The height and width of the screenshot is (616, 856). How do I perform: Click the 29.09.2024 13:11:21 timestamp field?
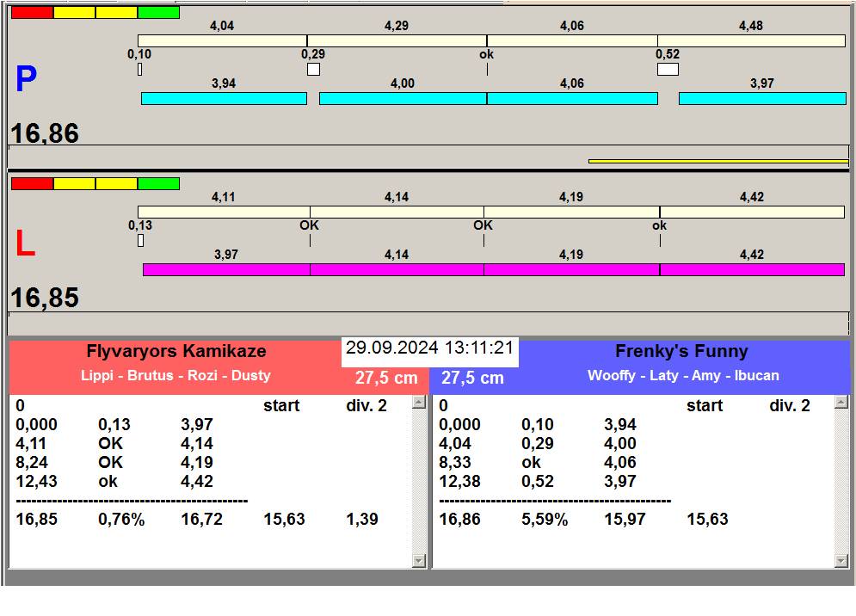click(430, 348)
